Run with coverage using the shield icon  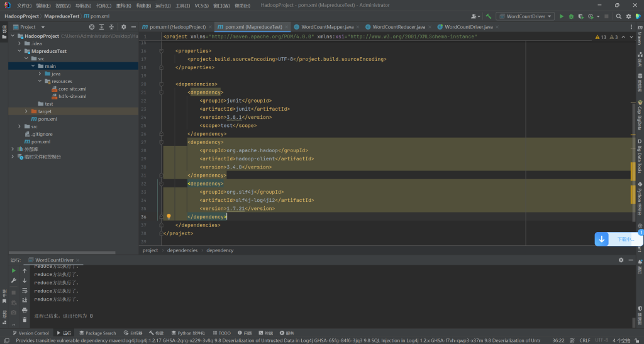(x=579, y=16)
